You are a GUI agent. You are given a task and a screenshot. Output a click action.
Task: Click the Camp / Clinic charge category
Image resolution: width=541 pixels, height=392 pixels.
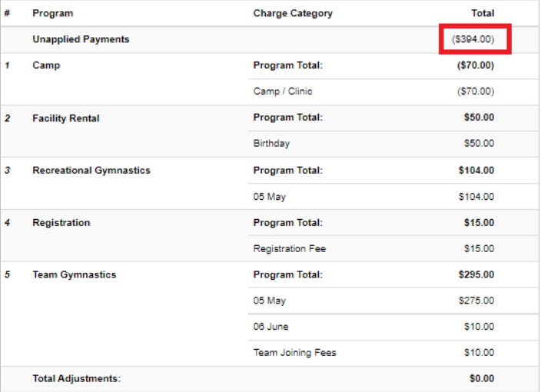pos(283,91)
